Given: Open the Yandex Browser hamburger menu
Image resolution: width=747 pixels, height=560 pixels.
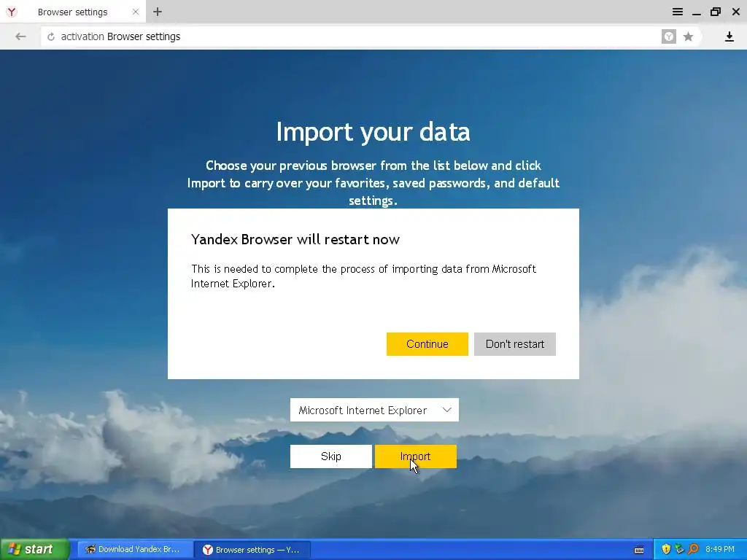Looking at the screenshot, I should (677, 12).
